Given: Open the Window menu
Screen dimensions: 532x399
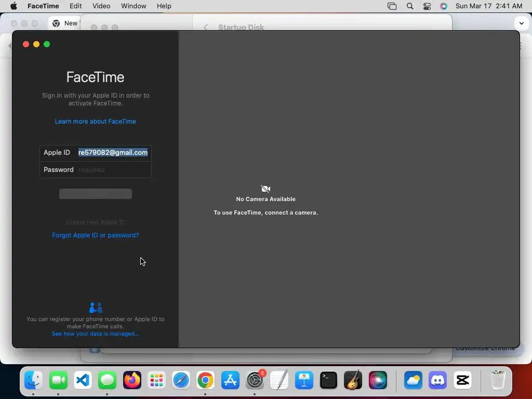Looking at the screenshot, I should 134,6.
